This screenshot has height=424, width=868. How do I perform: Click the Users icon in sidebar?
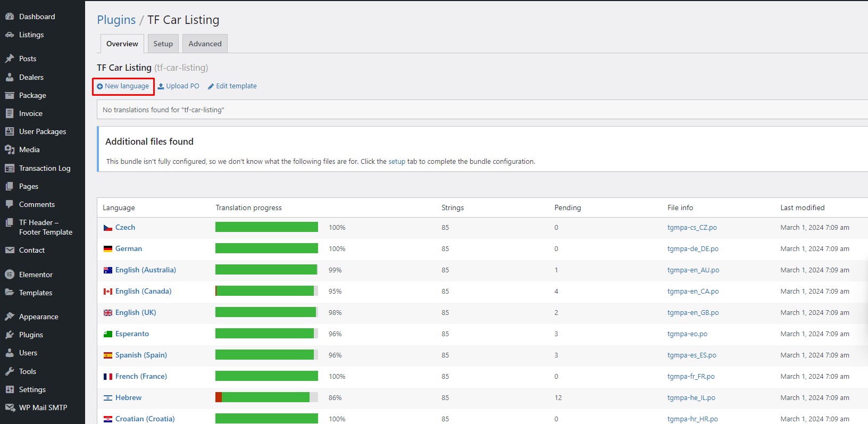(x=10, y=353)
